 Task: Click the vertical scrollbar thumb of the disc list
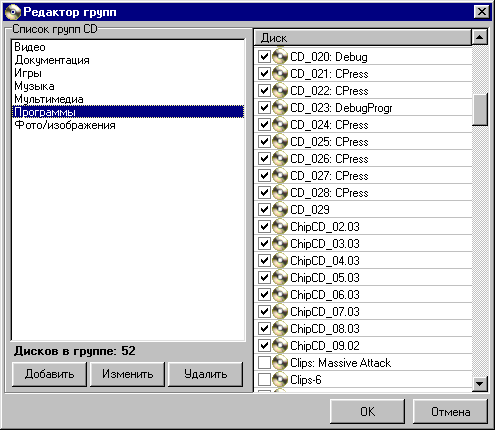[480, 109]
